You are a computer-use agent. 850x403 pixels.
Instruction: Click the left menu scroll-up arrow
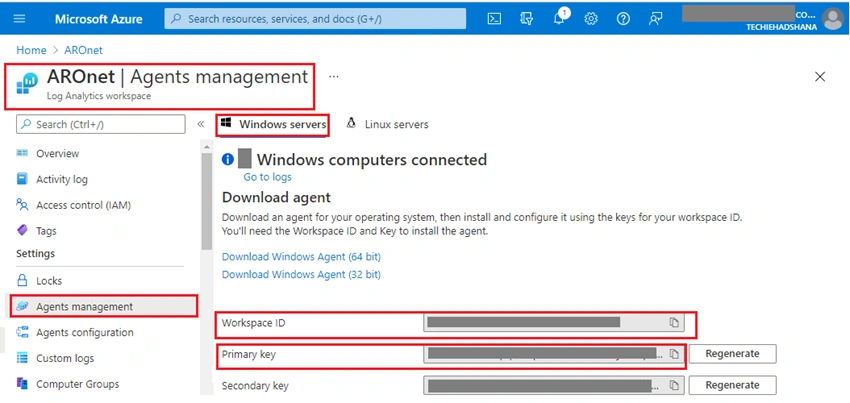[x=207, y=147]
